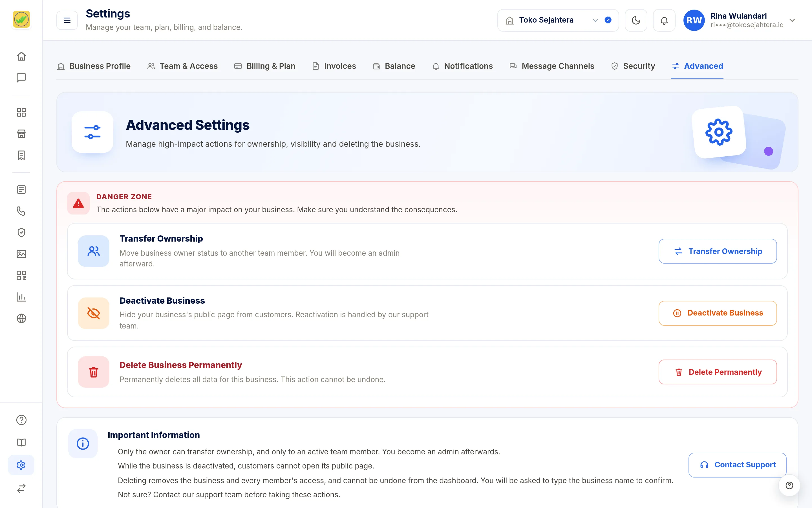Image resolution: width=812 pixels, height=508 pixels.
Task: Click the verified badge next to Toko Sejahtera
Action: (x=608, y=20)
